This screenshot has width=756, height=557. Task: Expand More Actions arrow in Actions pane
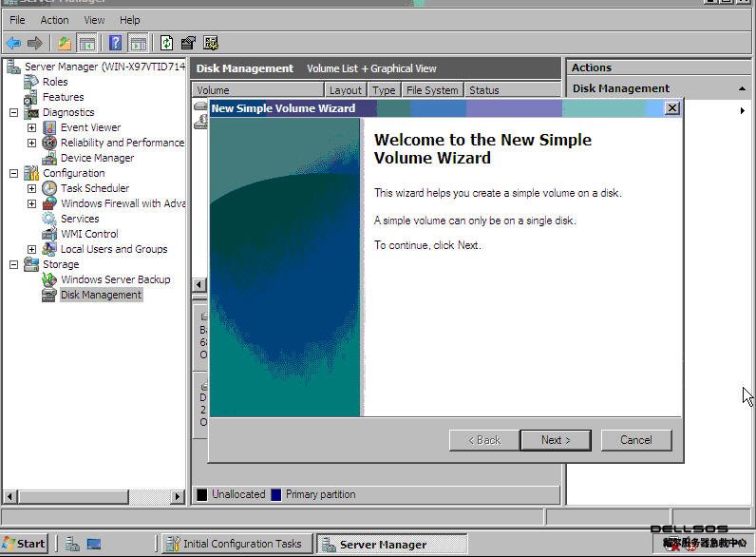tap(743, 111)
